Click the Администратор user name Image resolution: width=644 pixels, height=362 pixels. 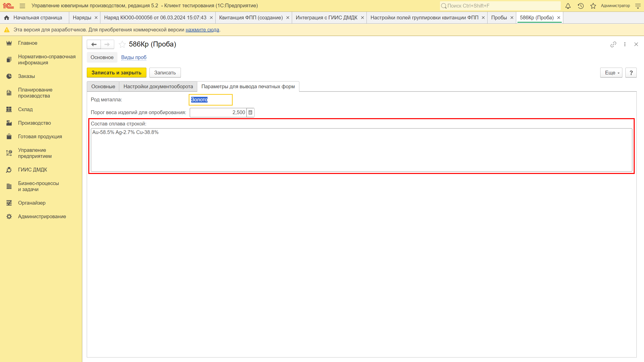click(x=615, y=6)
